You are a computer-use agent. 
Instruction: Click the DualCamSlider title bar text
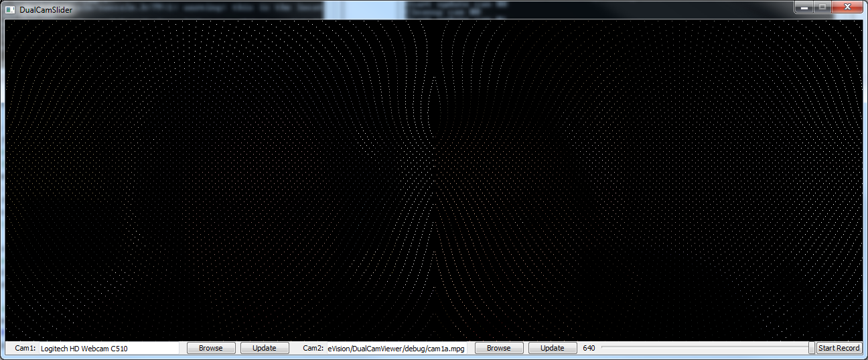pyautogui.click(x=46, y=9)
